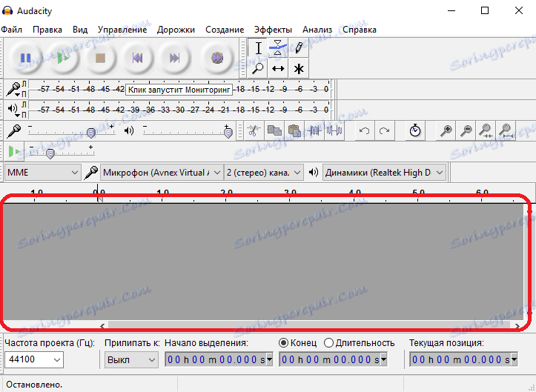536x392 pixels.
Task: Select the Selection (I-beam) tool
Action: pyautogui.click(x=259, y=48)
